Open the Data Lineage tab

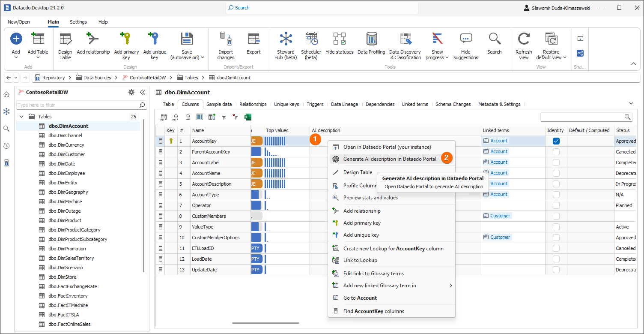coord(344,104)
